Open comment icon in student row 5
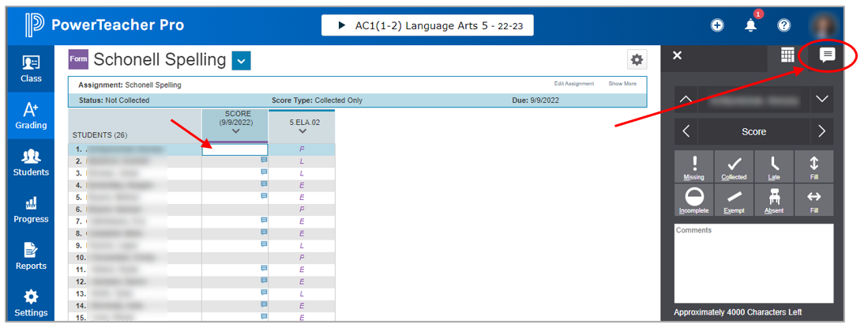868x325 pixels. pyautogui.click(x=264, y=196)
